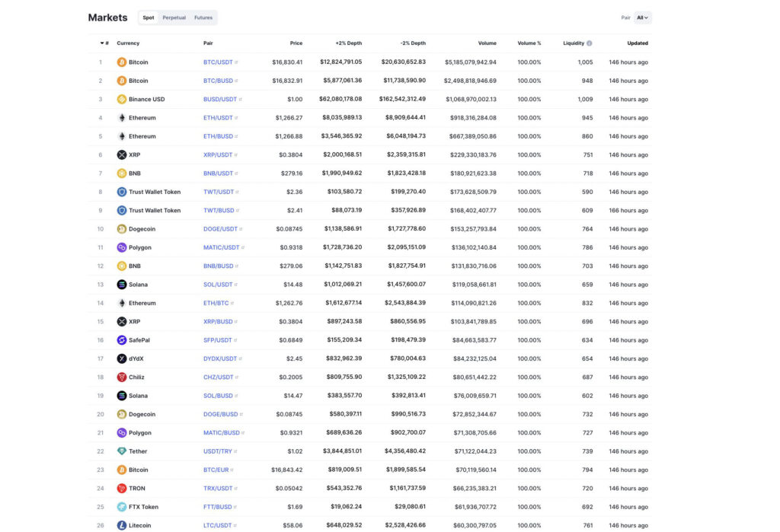
Task: Sort the table by Volume column header
Action: [487, 43]
